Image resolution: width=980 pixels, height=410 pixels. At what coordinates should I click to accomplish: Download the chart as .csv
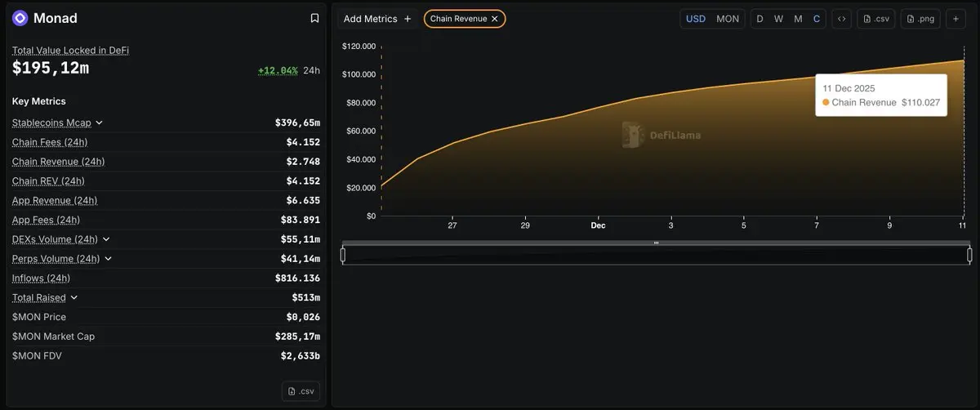876,19
